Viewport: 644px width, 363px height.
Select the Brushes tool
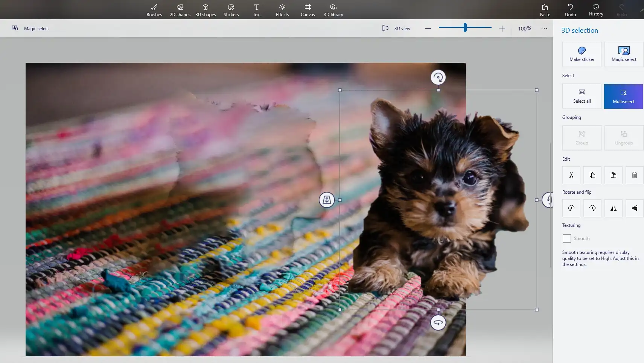click(x=154, y=10)
